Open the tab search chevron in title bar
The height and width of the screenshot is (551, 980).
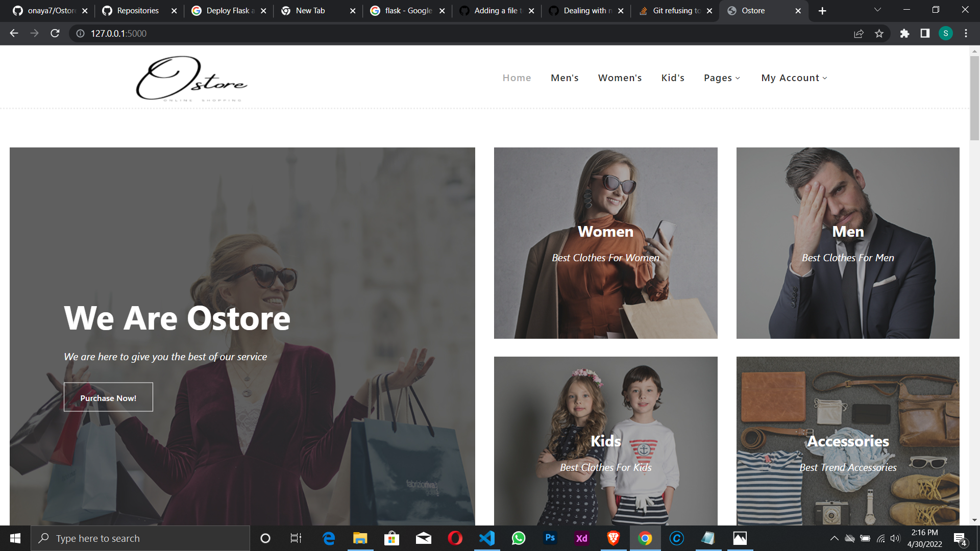(x=877, y=10)
